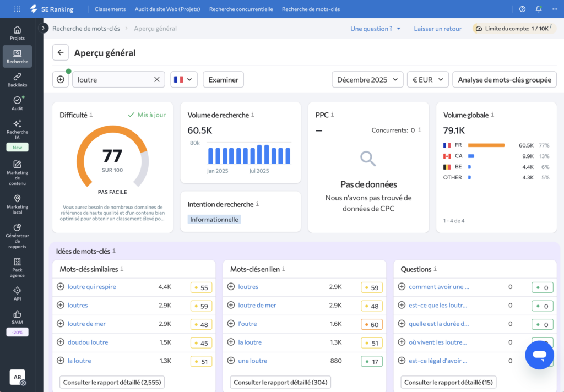Image resolution: width=564 pixels, height=392 pixels.
Task: Click the 'Mis à jour' status label
Action: tap(147, 115)
